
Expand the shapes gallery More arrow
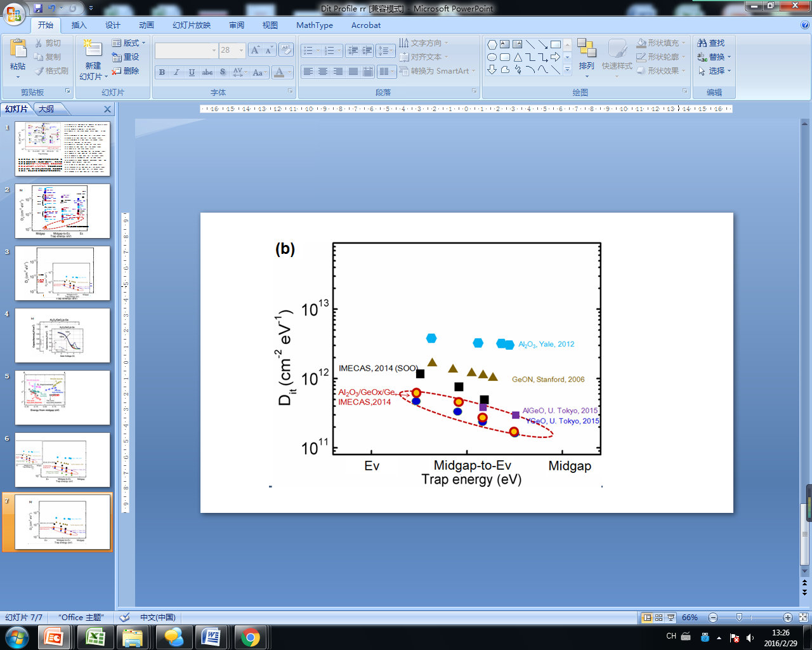[567, 70]
